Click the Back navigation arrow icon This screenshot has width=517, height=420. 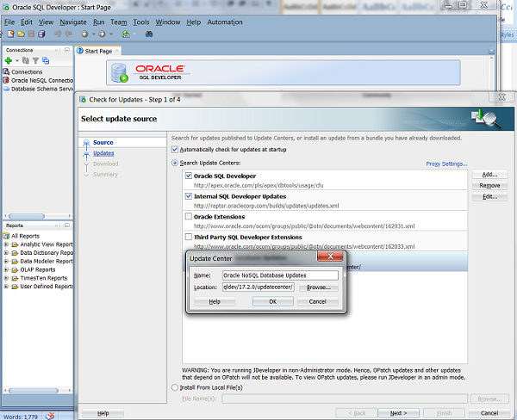point(84,34)
